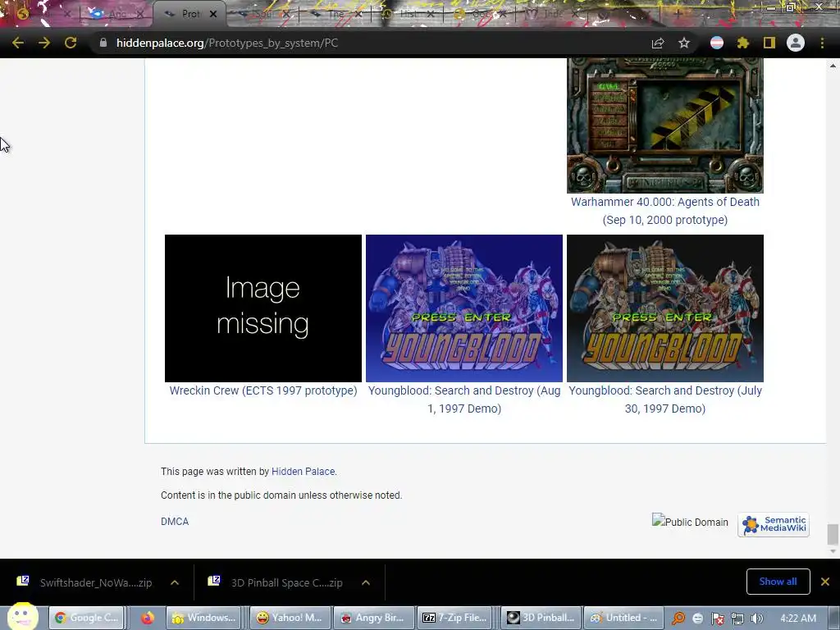Click the page scrollbar thumb
This screenshot has height=630, width=840.
[832, 534]
